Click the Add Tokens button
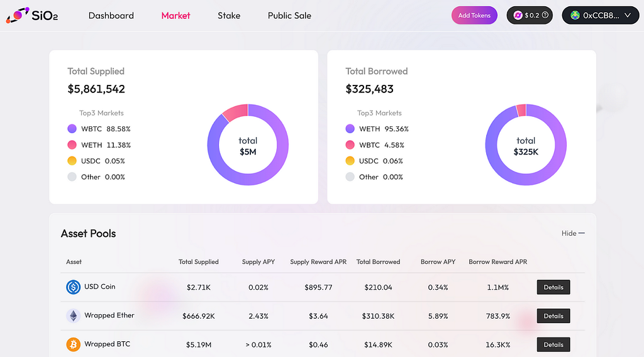This screenshot has height=357, width=644. [x=474, y=15]
